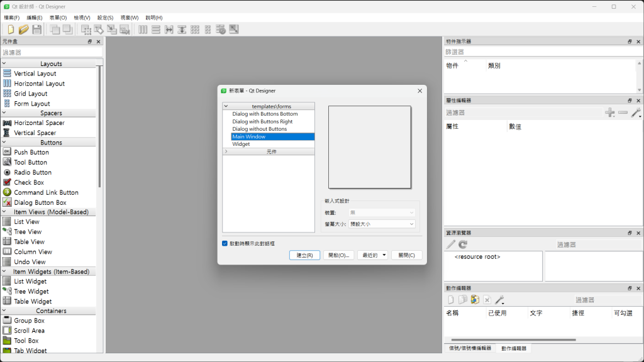Open the 裝置 combo box

[x=382, y=212]
